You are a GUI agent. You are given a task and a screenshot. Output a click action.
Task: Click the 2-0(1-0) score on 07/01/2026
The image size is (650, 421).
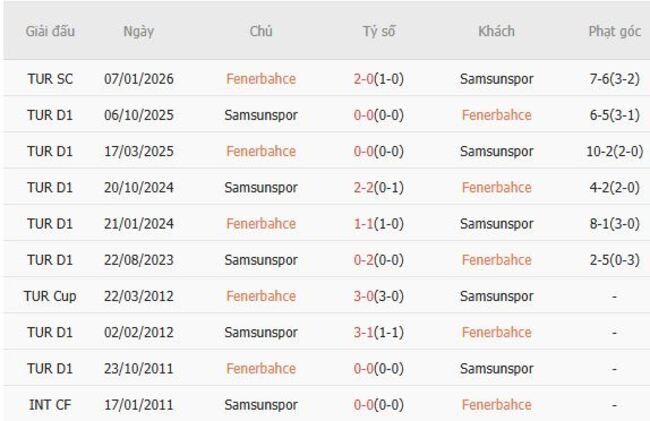click(x=378, y=79)
